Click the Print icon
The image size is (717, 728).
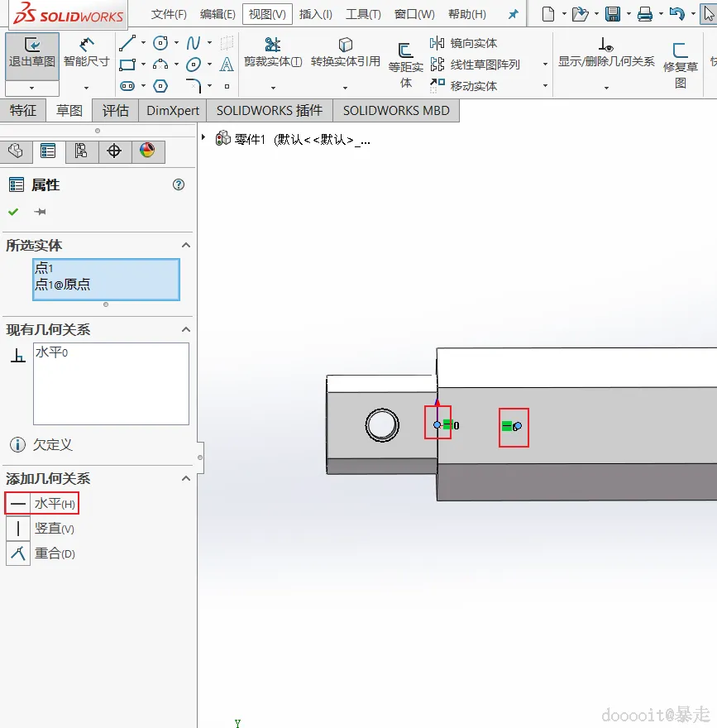pos(644,14)
